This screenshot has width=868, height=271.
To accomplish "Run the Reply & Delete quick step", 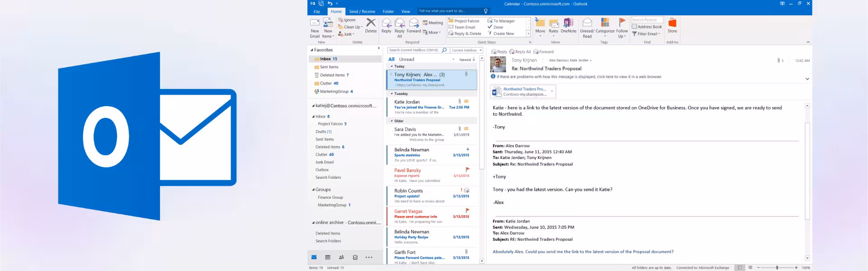I will (x=465, y=33).
